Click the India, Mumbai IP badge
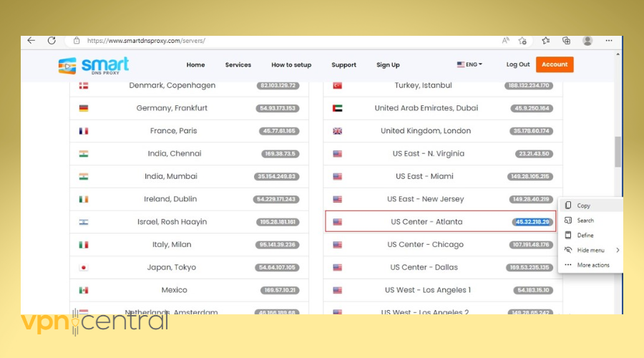This screenshot has height=358, width=644. 276,176
